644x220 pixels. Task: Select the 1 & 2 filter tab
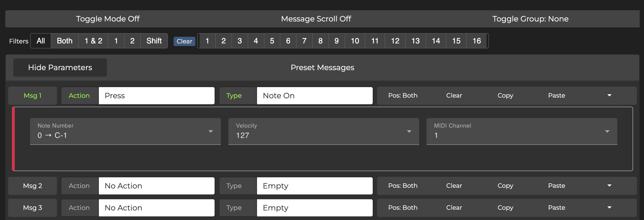tap(93, 41)
